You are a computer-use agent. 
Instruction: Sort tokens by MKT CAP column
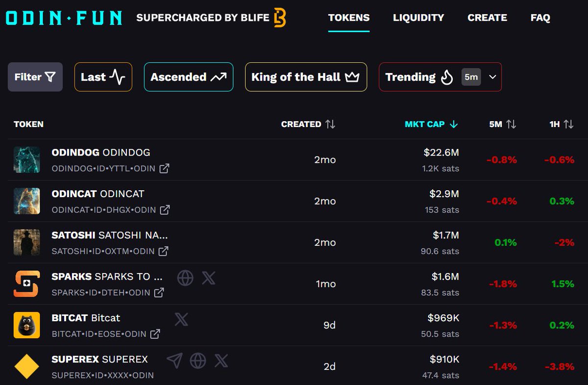coord(431,124)
